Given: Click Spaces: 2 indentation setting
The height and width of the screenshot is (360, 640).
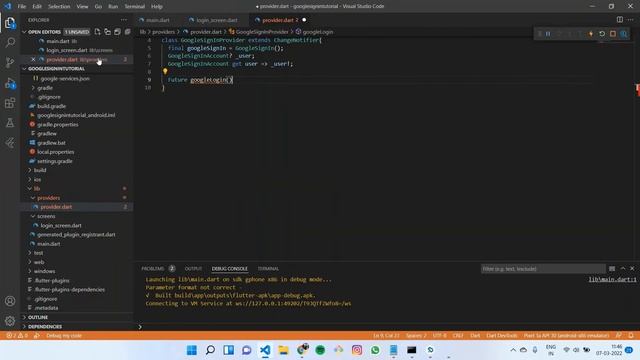Looking at the screenshot, I should pos(416,336).
